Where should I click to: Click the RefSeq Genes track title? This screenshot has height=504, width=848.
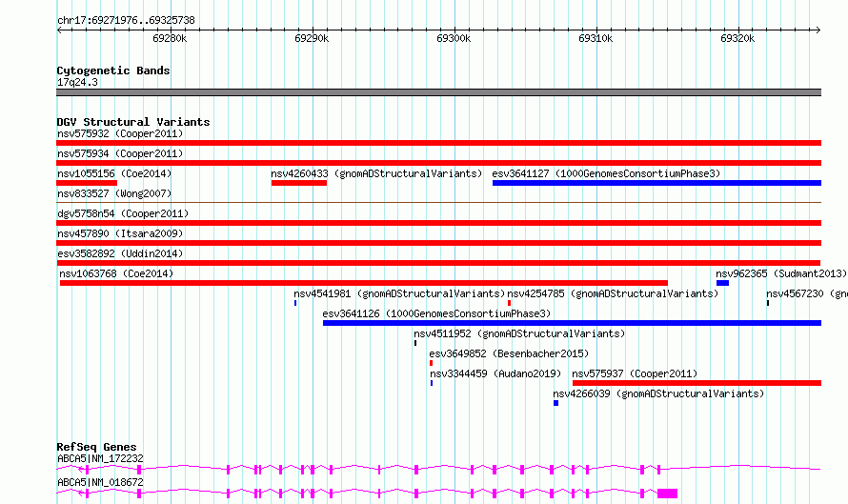point(96,447)
